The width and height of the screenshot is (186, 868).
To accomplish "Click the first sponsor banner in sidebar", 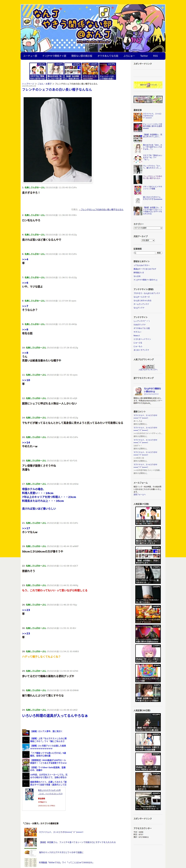I will point(148,85).
